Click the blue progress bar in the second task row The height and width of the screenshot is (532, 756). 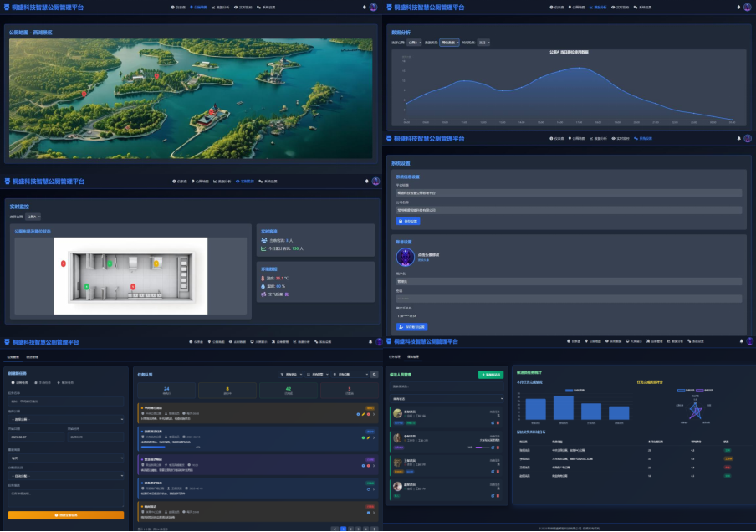153,448
